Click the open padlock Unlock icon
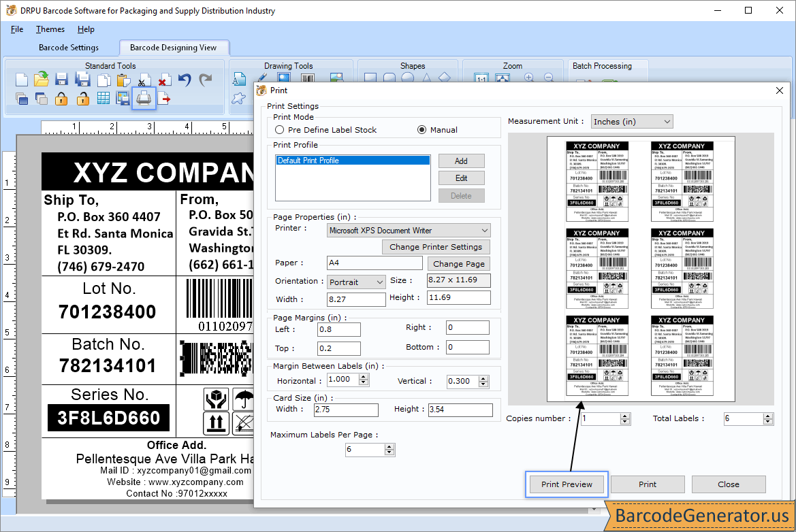The image size is (796, 532). pyautogui.click(x=82, y=99)
